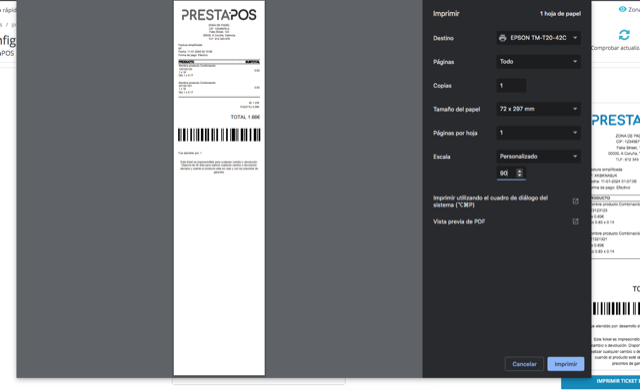Click the scale percentage input showing 90

click(x=506, y=173)
